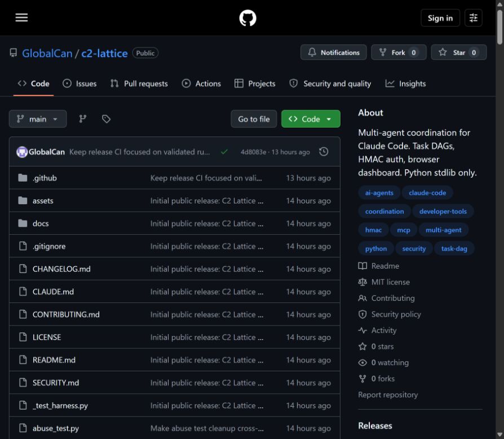The height and width of the screenshot is (439, 504).
Task: Click the eye icon beside 0 watching
Action: (362, 362)
